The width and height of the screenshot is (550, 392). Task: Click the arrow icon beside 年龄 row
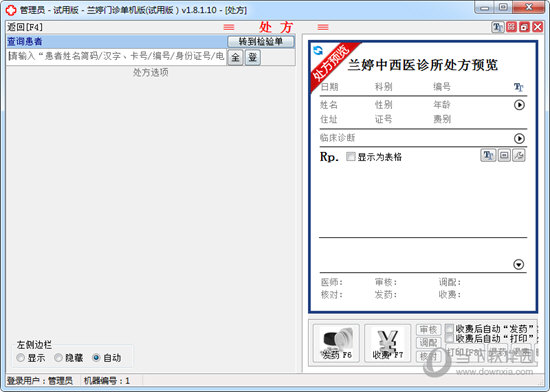click(519, 105)
